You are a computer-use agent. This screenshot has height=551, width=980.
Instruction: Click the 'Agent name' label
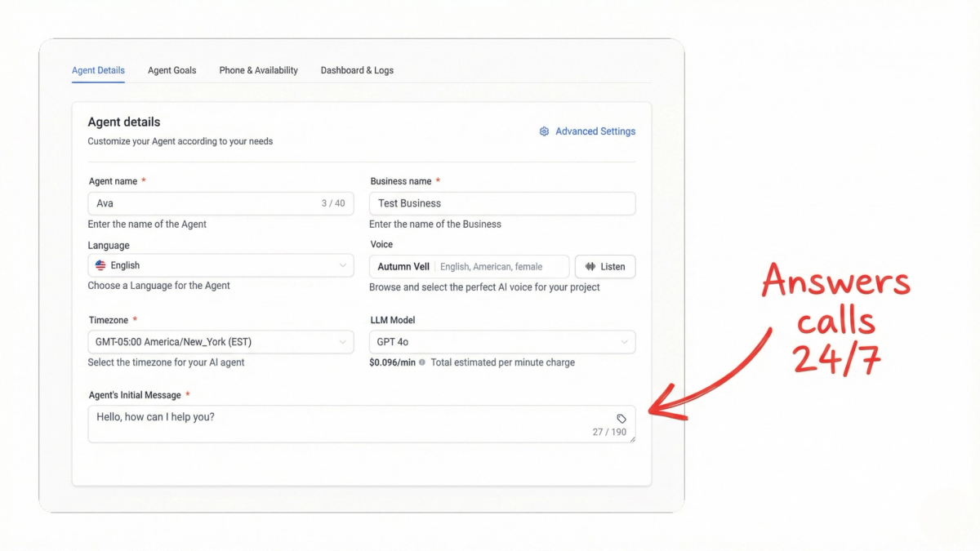pyautogui.click(x=113, y=181)
